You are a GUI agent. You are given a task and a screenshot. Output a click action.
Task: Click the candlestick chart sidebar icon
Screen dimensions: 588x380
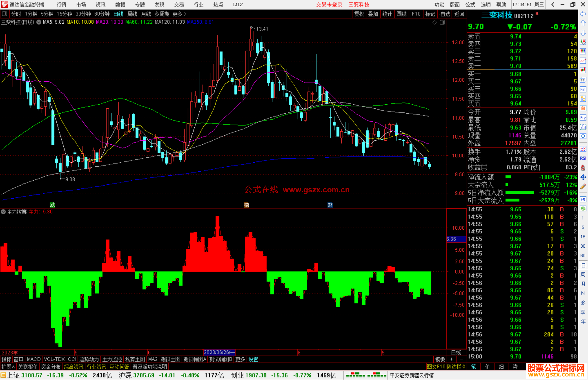(583, 70)
